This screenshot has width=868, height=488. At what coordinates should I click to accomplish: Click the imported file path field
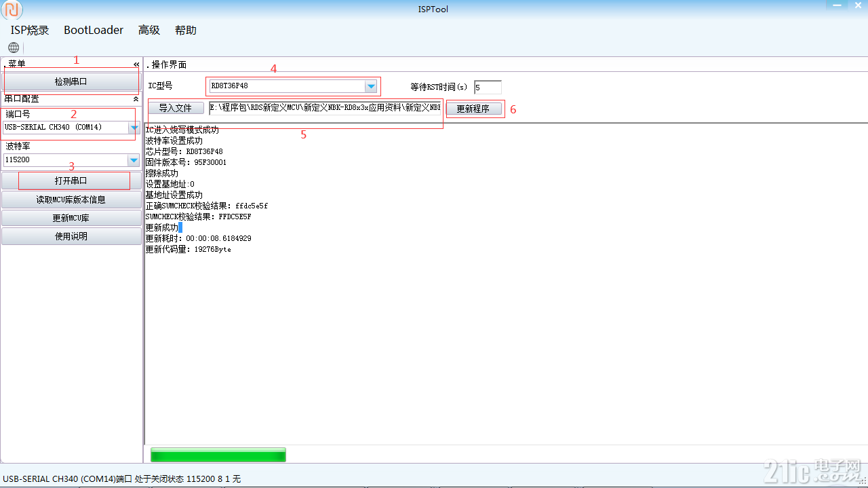click(325, 107)
